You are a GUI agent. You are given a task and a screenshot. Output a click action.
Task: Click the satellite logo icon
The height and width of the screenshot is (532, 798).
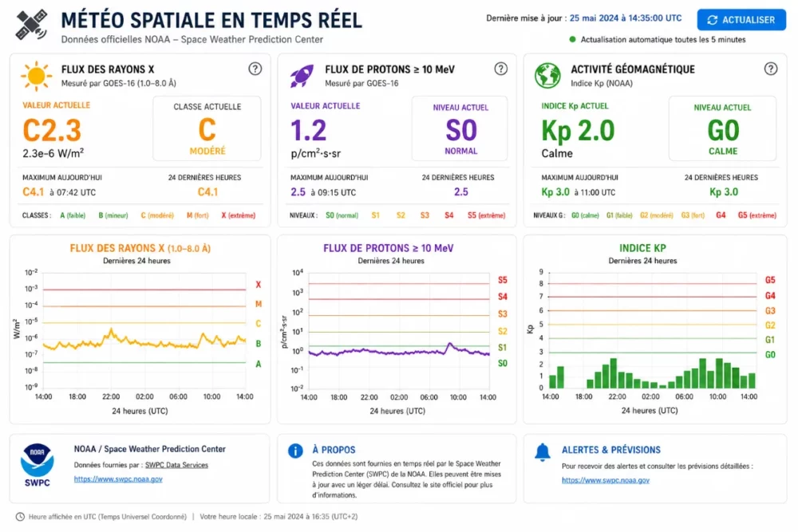tap(32, 25)
